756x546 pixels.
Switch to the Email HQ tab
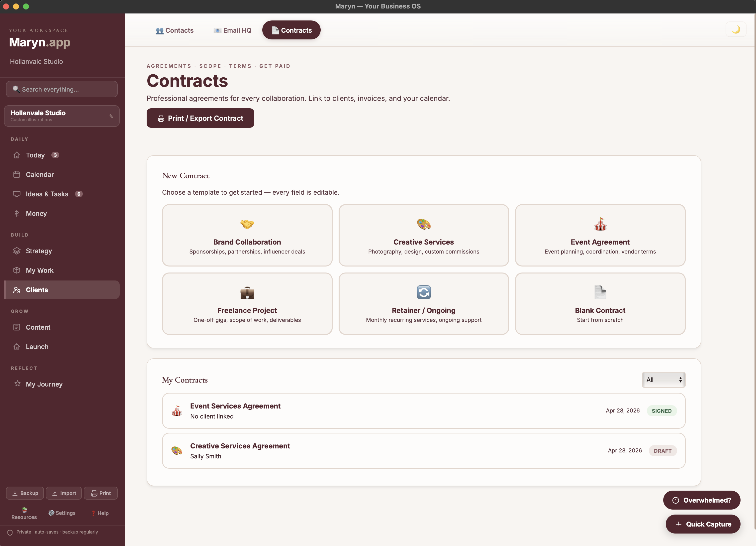(x=232, y=30)
